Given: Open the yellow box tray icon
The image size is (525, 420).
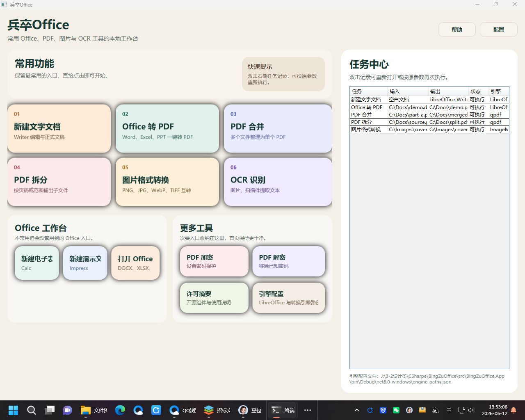Looking at the screenshot, I should (x=422, y=410).
